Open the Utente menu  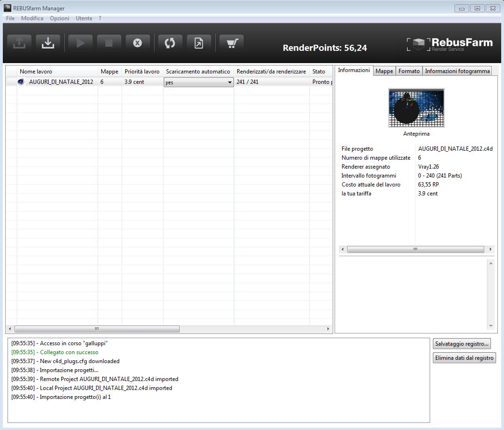pyautogui.click(x=84, y=18)
